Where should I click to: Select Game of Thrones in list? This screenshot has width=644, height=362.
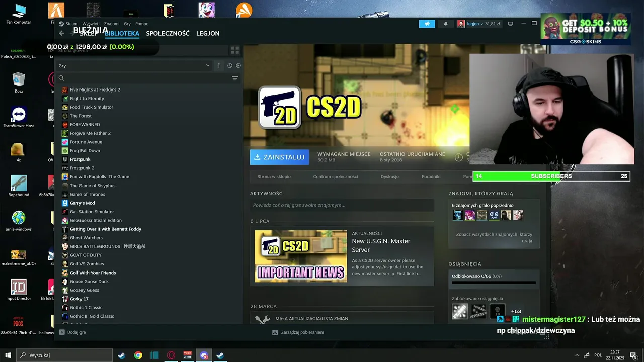pos(88,194)
